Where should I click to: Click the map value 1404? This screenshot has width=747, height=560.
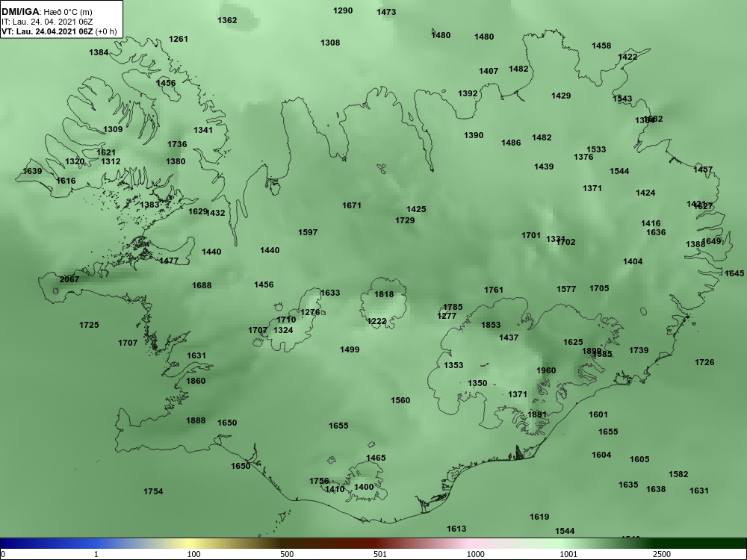(633, 261)
